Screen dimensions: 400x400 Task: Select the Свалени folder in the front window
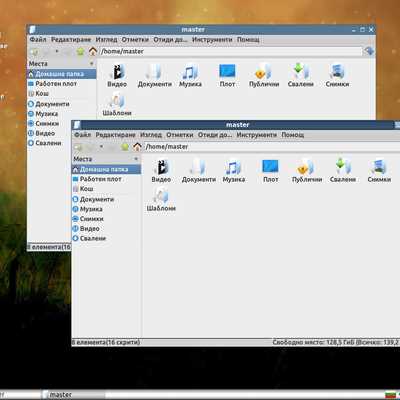(343, 171)
